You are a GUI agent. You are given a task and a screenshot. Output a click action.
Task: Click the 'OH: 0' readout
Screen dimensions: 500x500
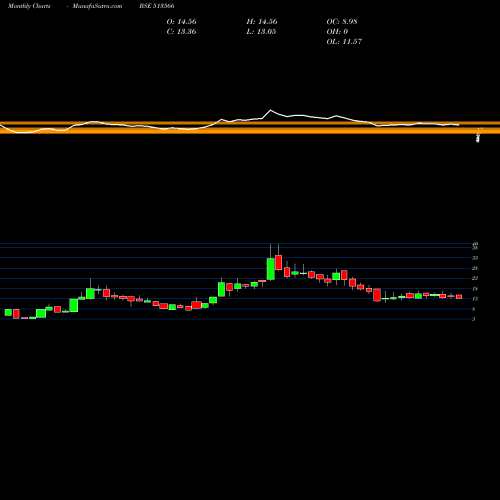point(337,32)
